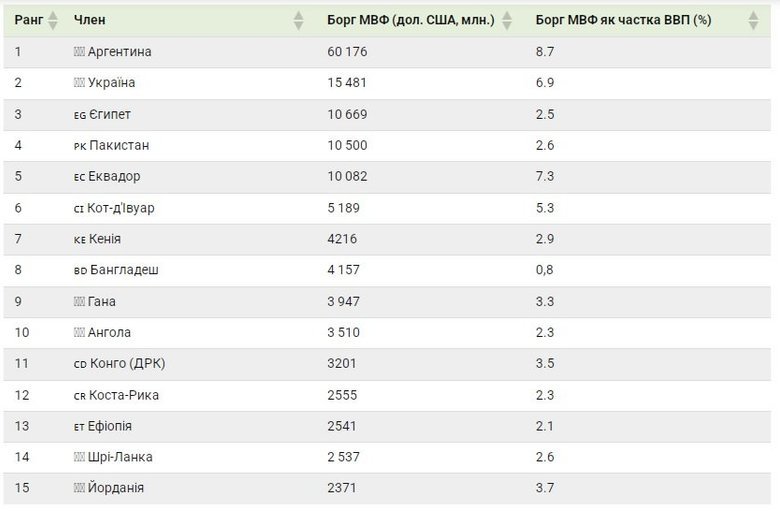This screenshot has width=780, height=511.
Task: Open the Йорданія country link
Action: (116, 489)
